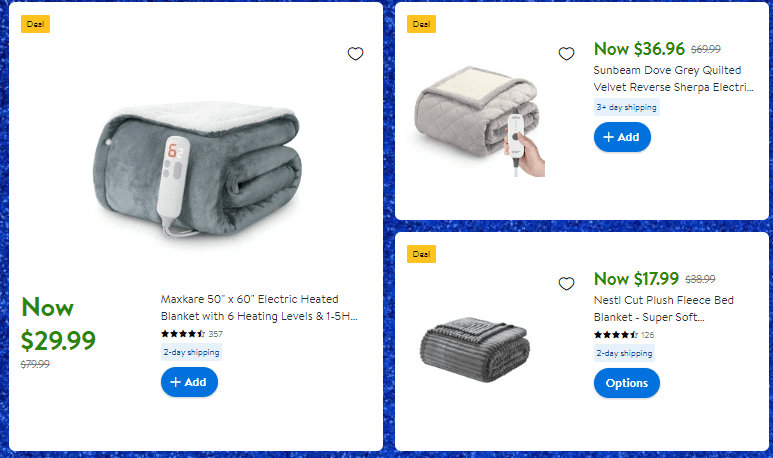The image size is (773, 458).
Task: Click the Deal badge on Maxkare blanket
Action: coord(35,24)
